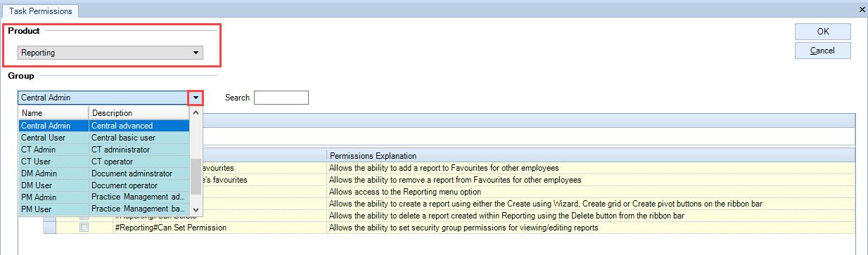
Task: Click the Document adminstrator description cell
Action: point(139,174)
